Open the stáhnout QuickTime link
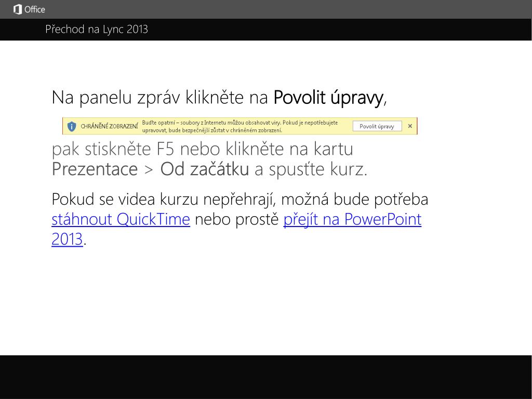Viewport: 532px width, 399px height. [x=121, y=219]
